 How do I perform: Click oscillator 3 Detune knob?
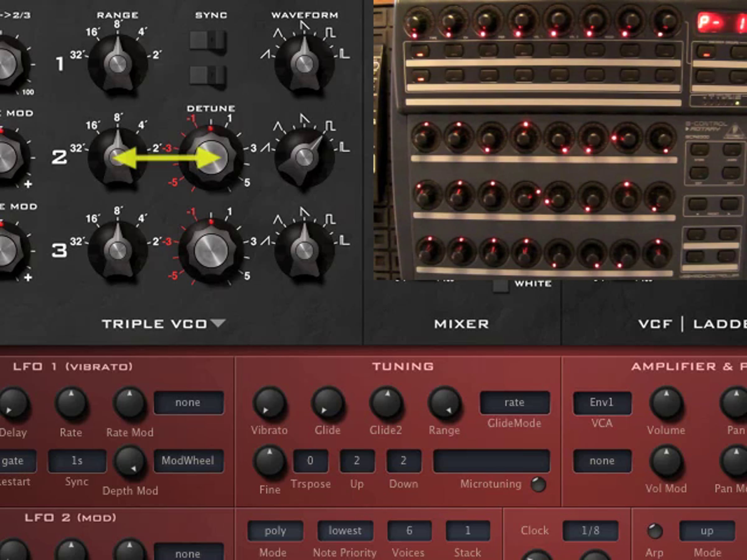point(211,250)
